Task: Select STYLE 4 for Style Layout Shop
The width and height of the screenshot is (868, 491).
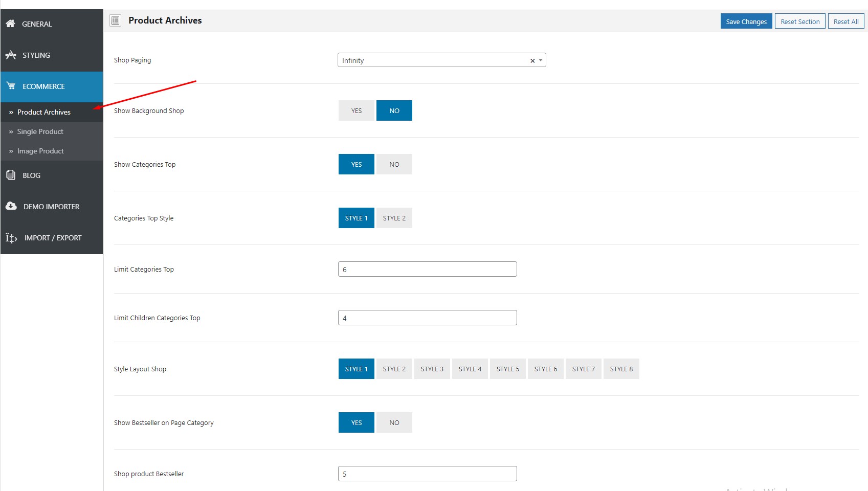Action: coord(470,369)
